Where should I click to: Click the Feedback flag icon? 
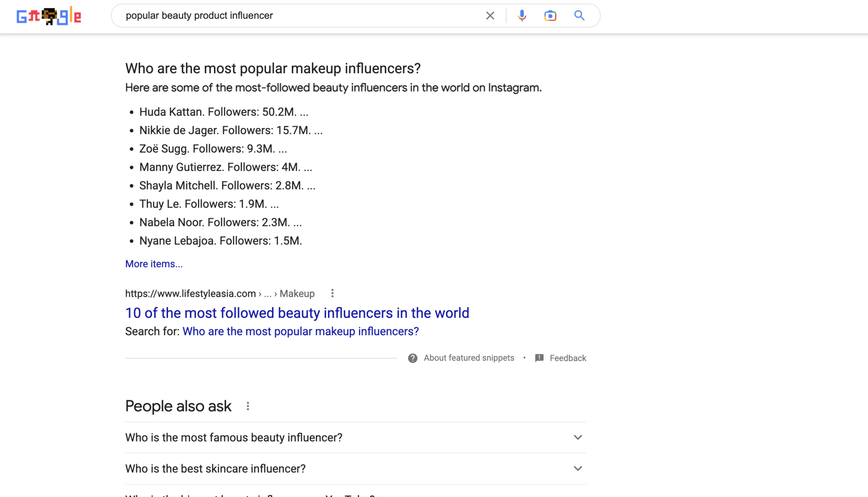[x=539, y=357]
